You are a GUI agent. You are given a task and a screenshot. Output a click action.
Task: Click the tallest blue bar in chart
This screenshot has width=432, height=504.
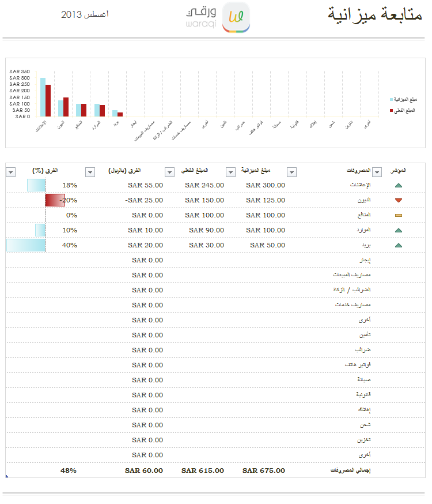coord(43,97)
